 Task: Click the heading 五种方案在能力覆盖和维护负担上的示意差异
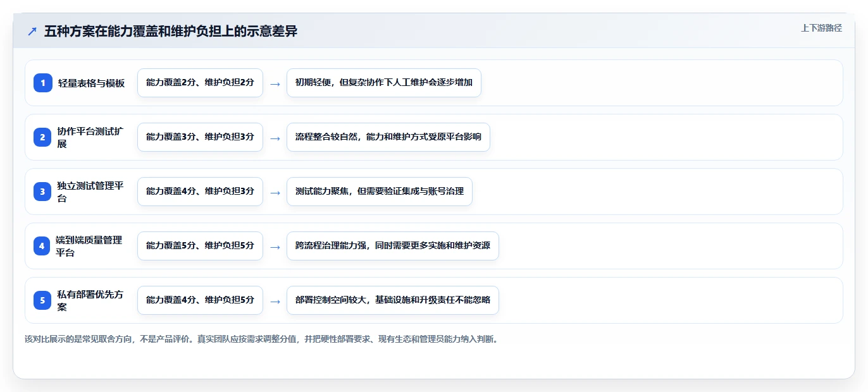coord(171,32)
